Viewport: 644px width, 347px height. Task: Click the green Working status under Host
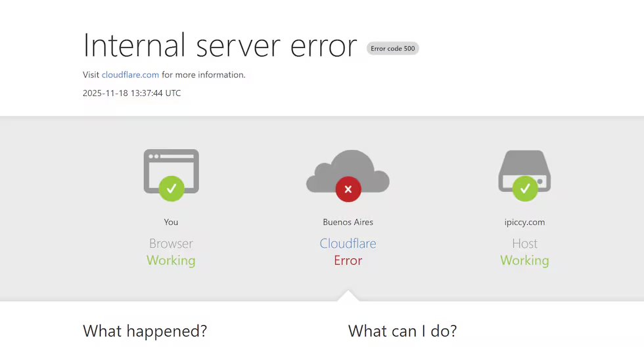[524, 260]
